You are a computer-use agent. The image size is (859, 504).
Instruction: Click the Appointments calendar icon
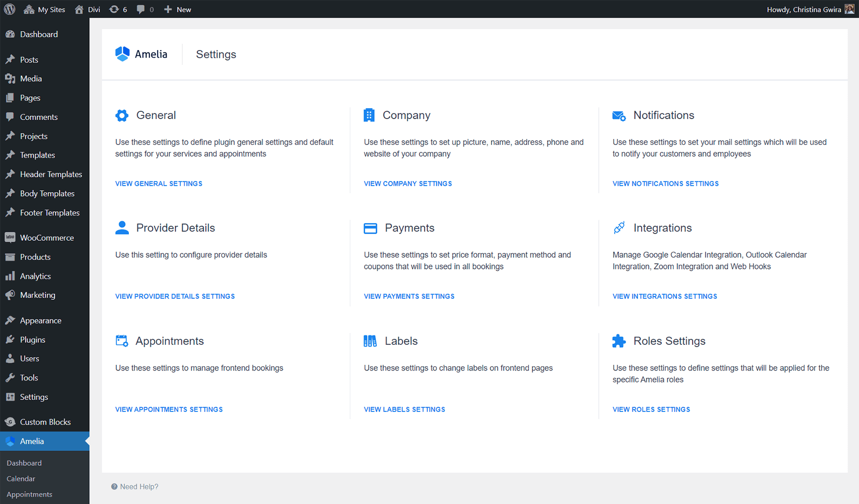pyautogui.click(x=122, y=341)
